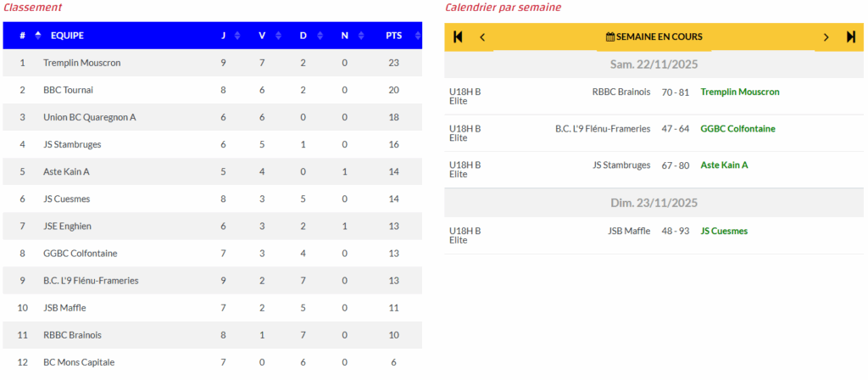868x380 pixels.
Task: Jump to last week in calendar
Action: tap(851, 36)
